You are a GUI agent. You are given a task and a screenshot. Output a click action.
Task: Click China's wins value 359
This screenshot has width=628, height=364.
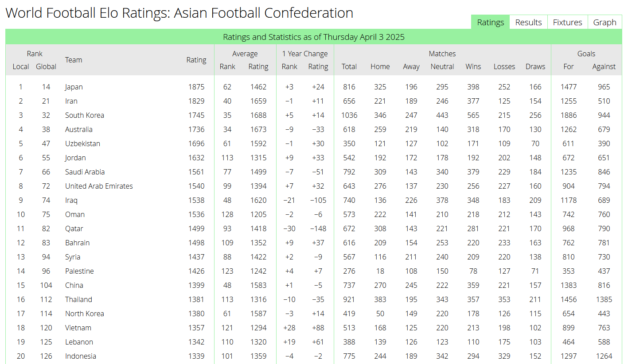pyautogui.click(x=473, y=285)
